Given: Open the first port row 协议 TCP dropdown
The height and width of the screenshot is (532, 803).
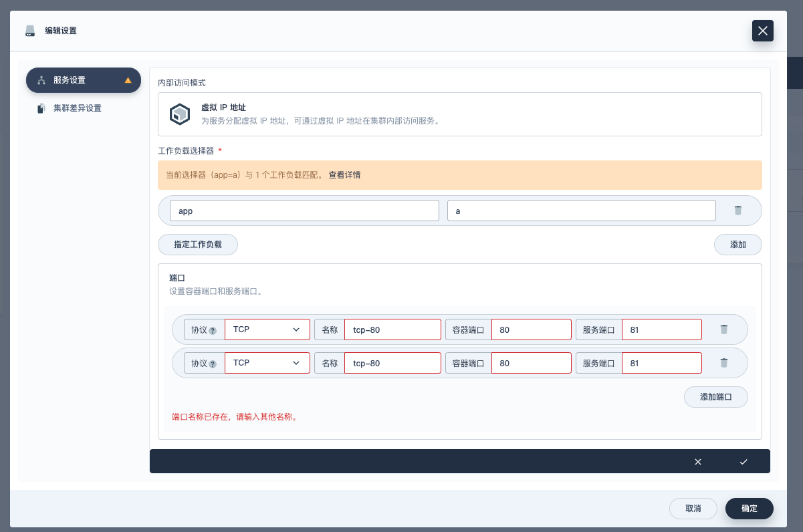Looking at the screenshot, I should [x=267, y=329].
